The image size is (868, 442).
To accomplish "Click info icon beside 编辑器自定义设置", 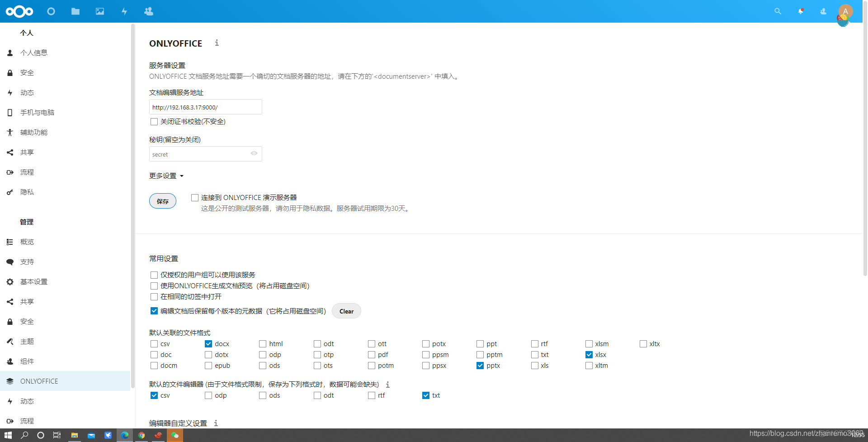I will click(x=216, y=423).
